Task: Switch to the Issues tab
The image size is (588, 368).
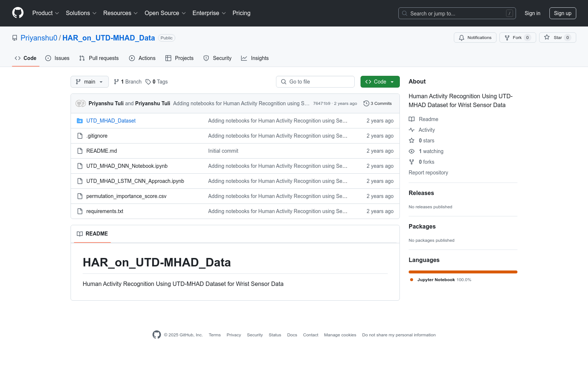Action: tap(57, 58)
